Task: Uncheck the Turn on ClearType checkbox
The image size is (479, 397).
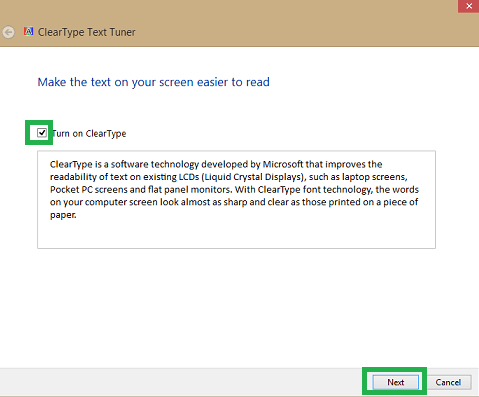Action: [x=42, y=133]
